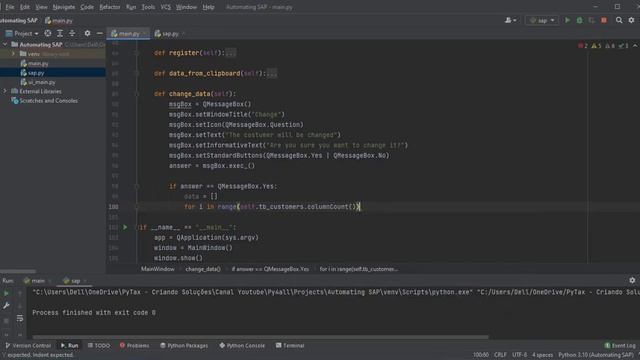Open the sap run configuration dropdown
Screen dimensions: 640x360
(x=542, y=20)
